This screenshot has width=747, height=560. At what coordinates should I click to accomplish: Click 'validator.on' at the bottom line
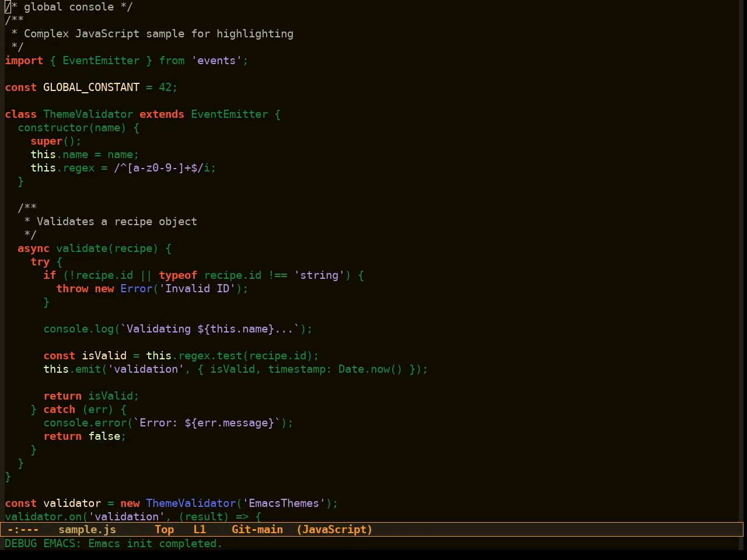click(43, 517)
